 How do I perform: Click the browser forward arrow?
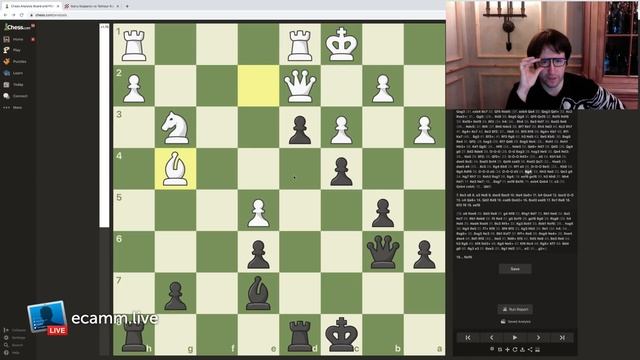click(x=13, y=15)
